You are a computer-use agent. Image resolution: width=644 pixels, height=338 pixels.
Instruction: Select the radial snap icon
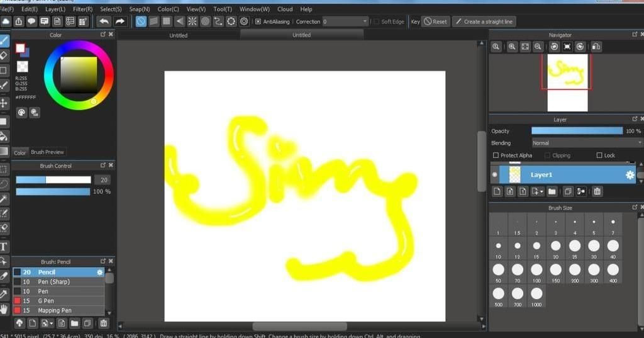192,21
